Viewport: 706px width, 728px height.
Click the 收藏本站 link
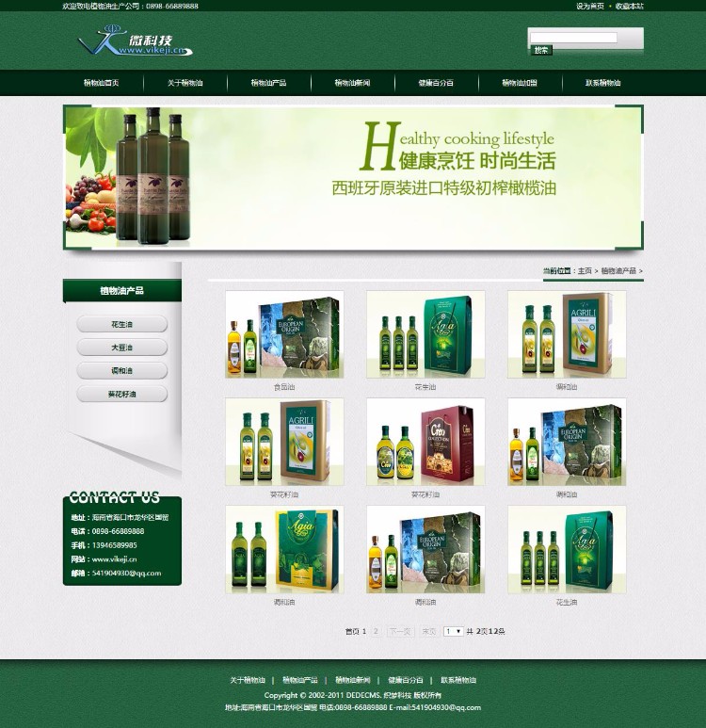pyautogui.click(x=630, y=6)
